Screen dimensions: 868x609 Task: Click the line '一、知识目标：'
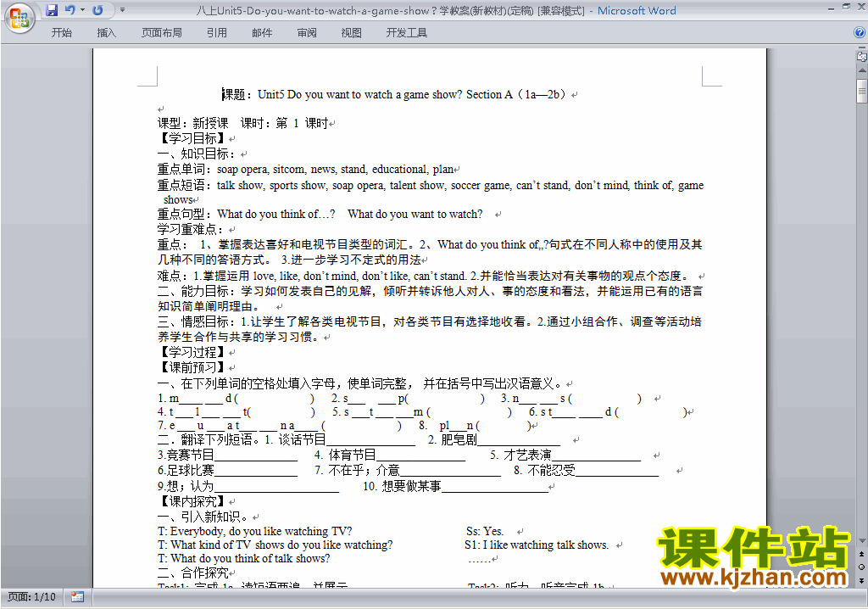[198, 154]
